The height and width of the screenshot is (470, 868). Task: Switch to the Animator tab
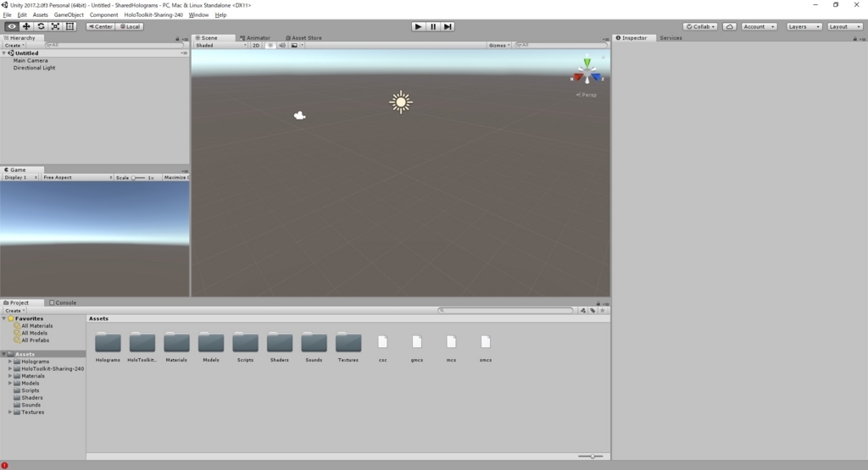[x=255, y=38]
